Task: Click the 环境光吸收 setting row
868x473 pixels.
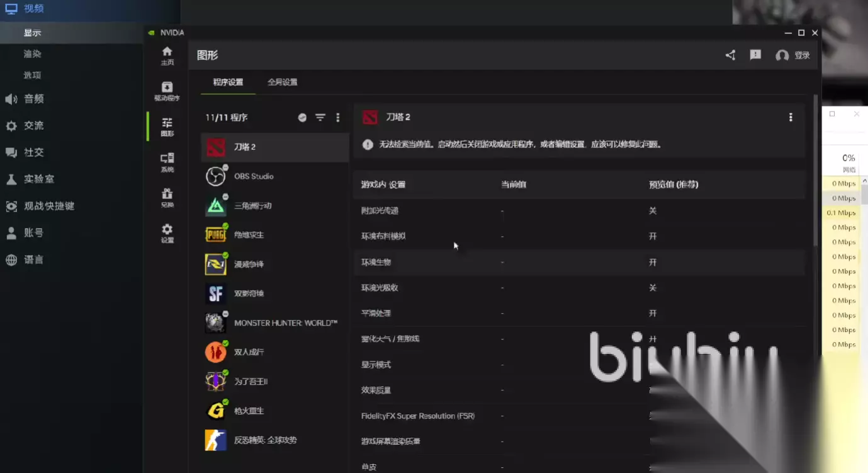Action: (x=579, y=288)
